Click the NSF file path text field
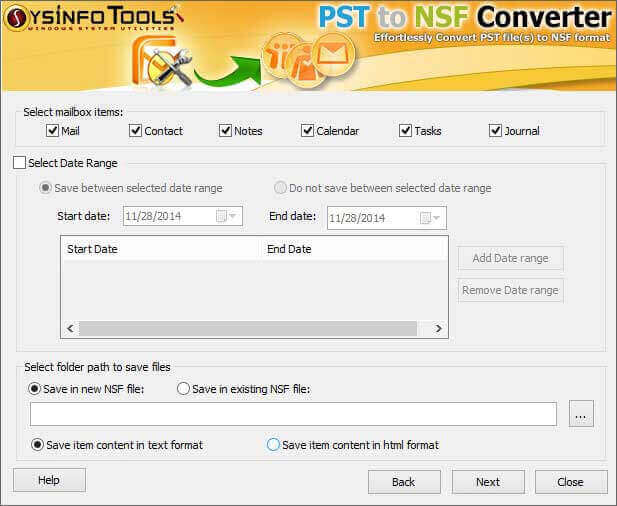617x506 pixels. 294,414
